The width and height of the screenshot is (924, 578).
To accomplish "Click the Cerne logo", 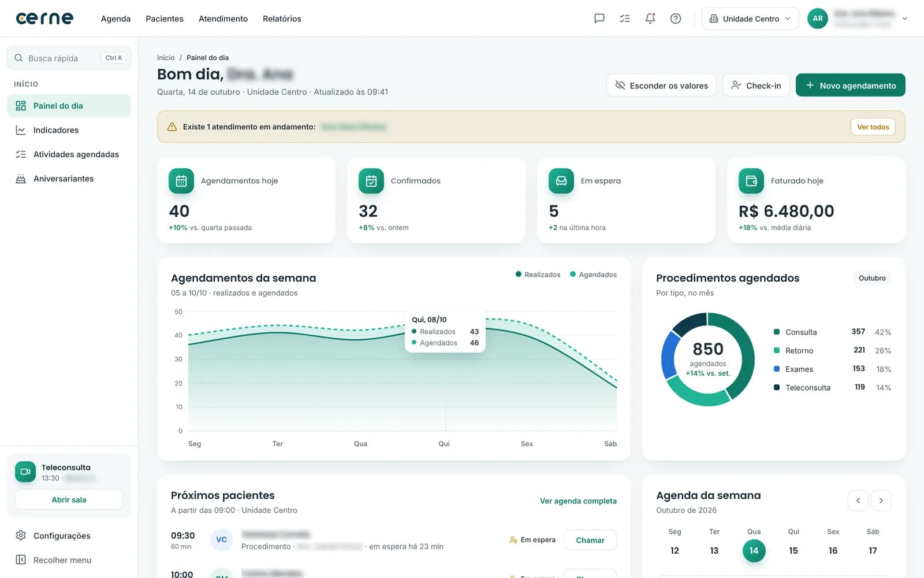I will 44,18.
